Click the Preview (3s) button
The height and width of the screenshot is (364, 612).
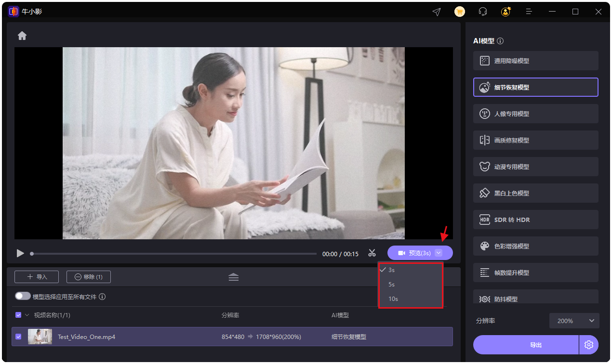point(414,253)
